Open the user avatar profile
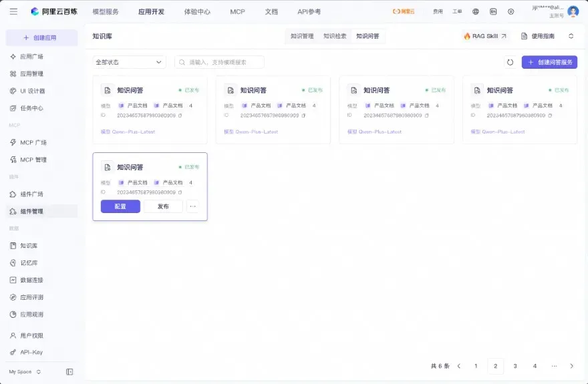The width and height of the screenshot is (588, 384). pos(573,11)
